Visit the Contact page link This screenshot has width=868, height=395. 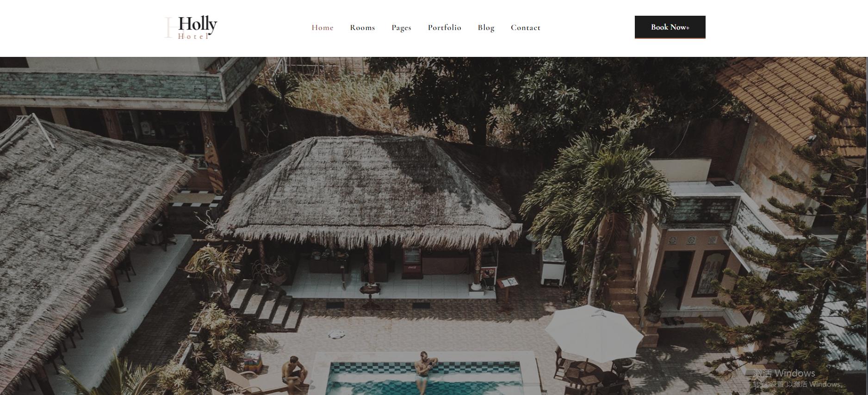pyautogui.click(x=526, y=28)
